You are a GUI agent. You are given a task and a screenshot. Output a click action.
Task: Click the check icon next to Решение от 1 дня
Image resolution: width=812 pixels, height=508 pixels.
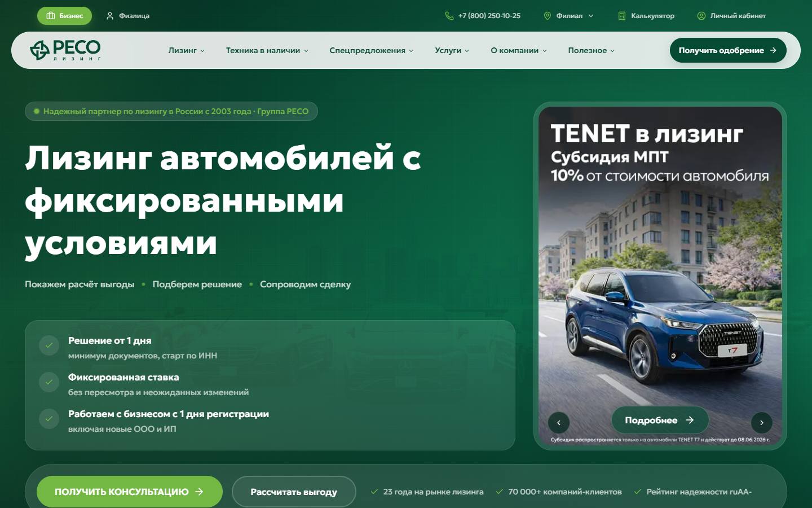coord(49,345)
